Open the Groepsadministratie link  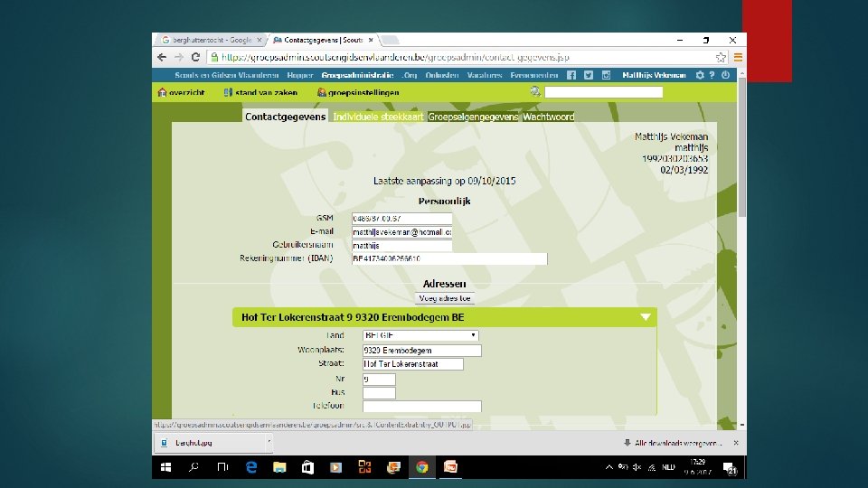[x=358, y=75]
